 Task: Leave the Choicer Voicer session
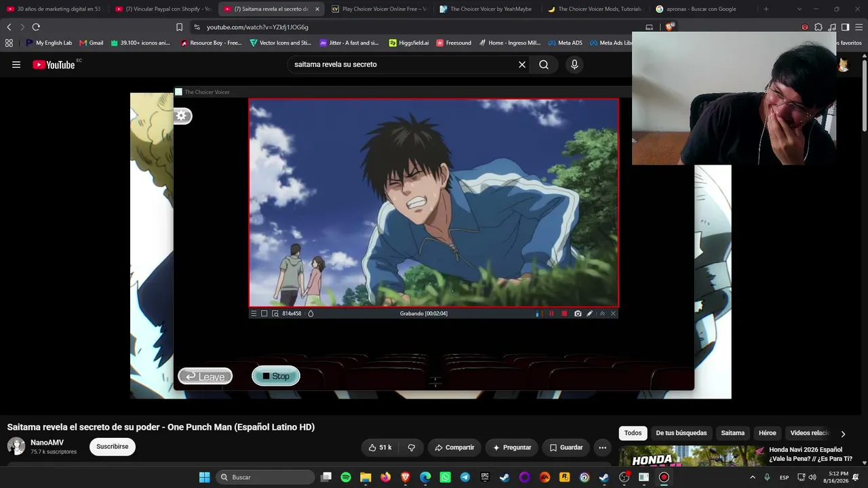[205, 376]
